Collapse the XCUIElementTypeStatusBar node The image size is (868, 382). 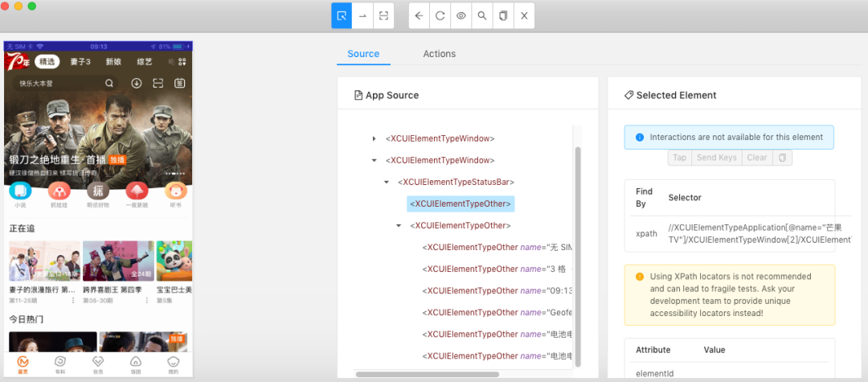coord(387,183)
